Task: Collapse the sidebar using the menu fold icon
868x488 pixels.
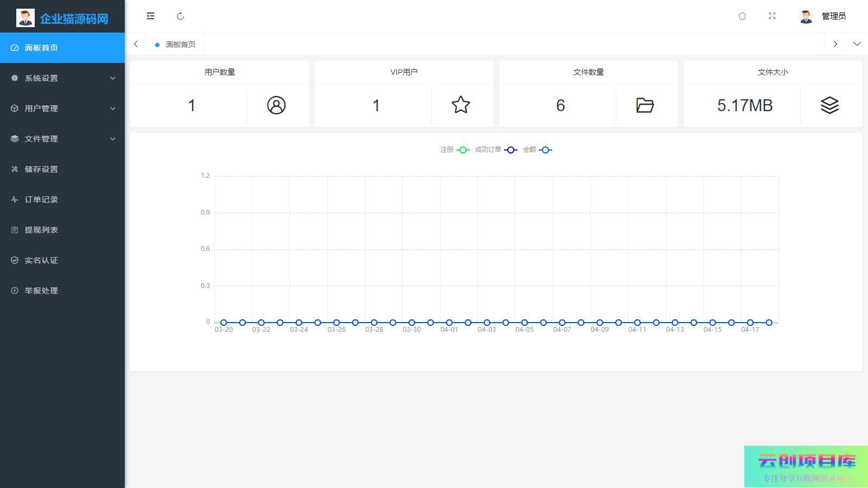Action: [x=150, y=16]
